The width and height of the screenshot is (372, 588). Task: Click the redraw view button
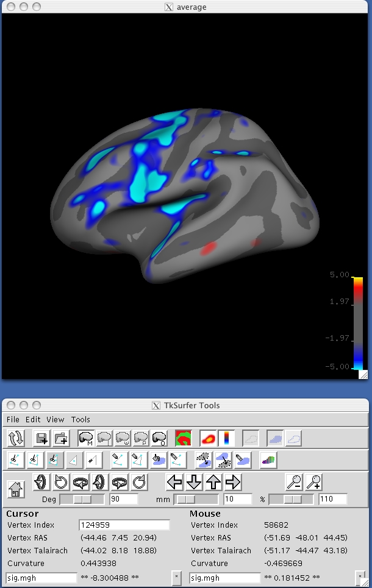16,438
